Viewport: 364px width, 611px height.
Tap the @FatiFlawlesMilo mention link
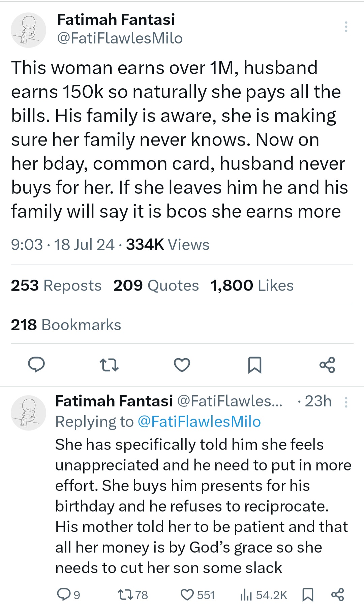pyautogui.click(x=199, y=422)
